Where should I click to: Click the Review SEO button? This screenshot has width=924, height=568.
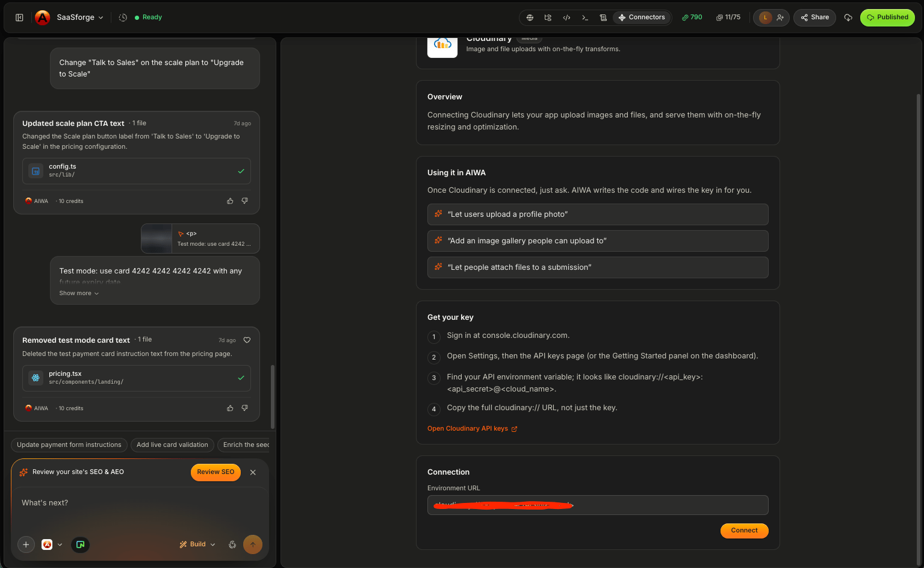(x=215, y=472)
